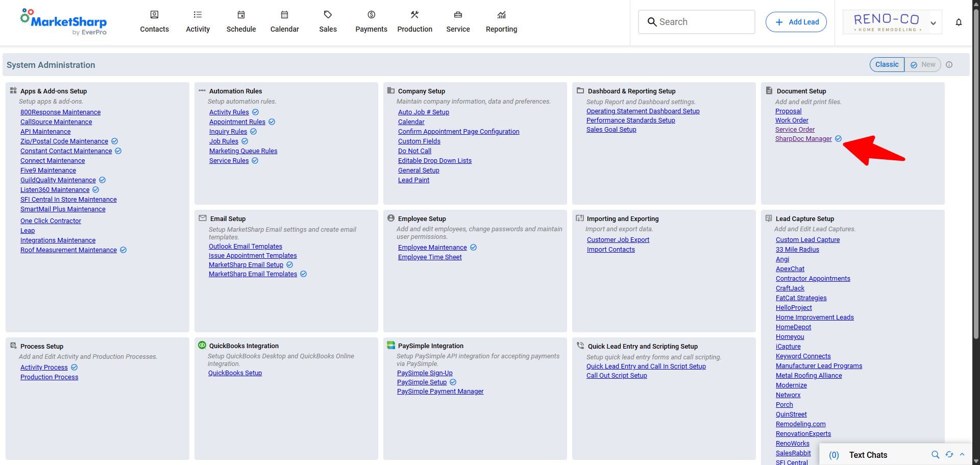The height and width of the screenshot is (465, 980).
Task: Click the MarketSharp logo
Action: (63, 22)
